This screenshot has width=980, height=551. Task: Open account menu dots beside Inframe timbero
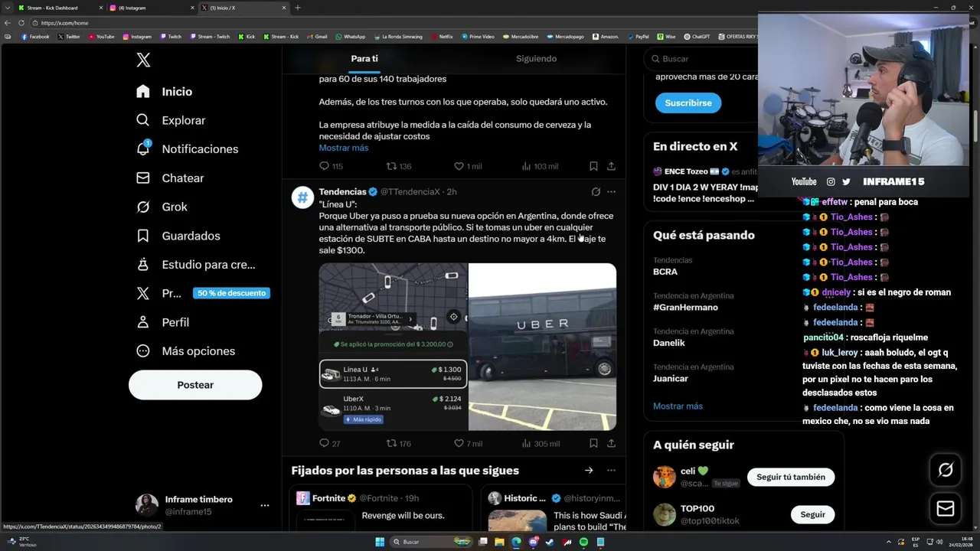coord(265,505)
